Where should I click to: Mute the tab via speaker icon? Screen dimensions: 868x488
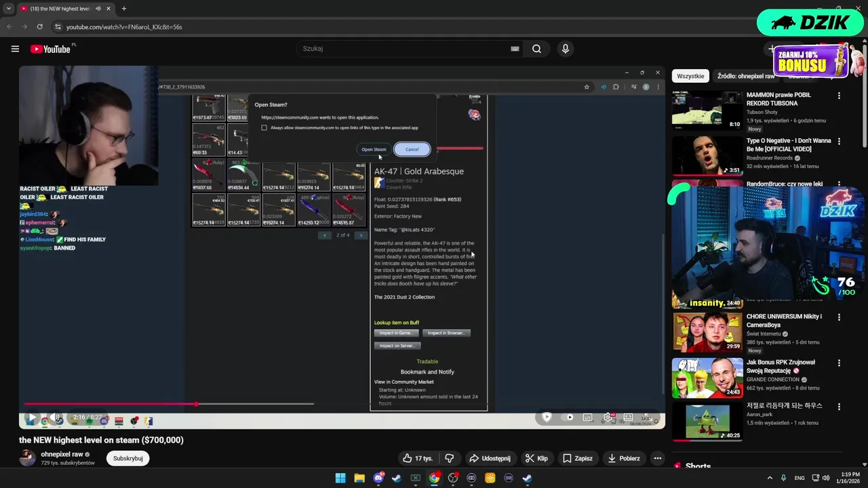click(98, 9)
